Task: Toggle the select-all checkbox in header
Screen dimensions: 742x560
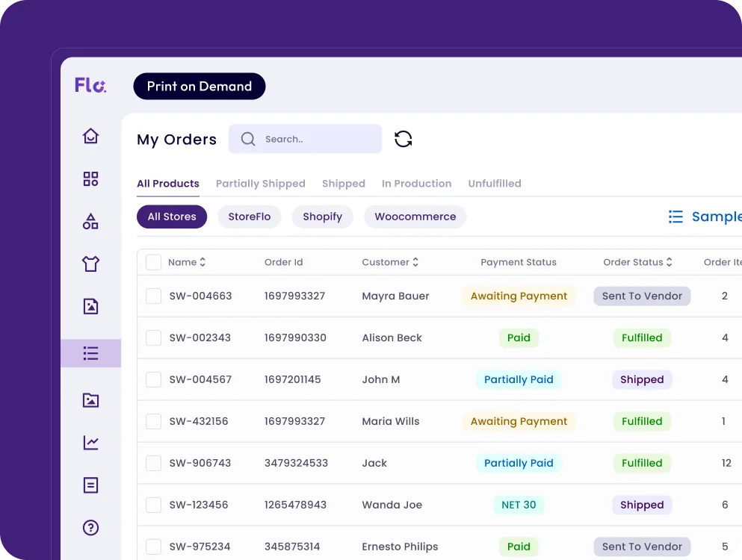Action: point(153,262)
